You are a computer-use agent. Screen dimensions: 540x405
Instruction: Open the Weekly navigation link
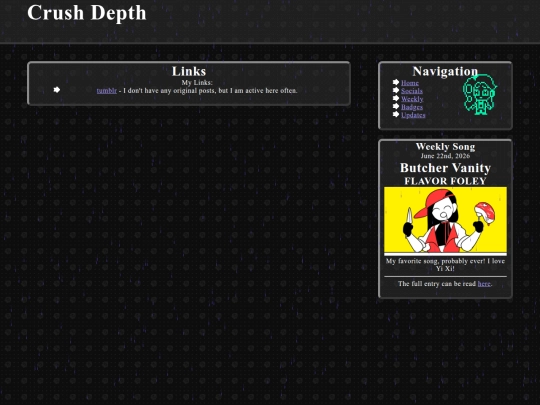pyautogui.click(x=412, y=99)
